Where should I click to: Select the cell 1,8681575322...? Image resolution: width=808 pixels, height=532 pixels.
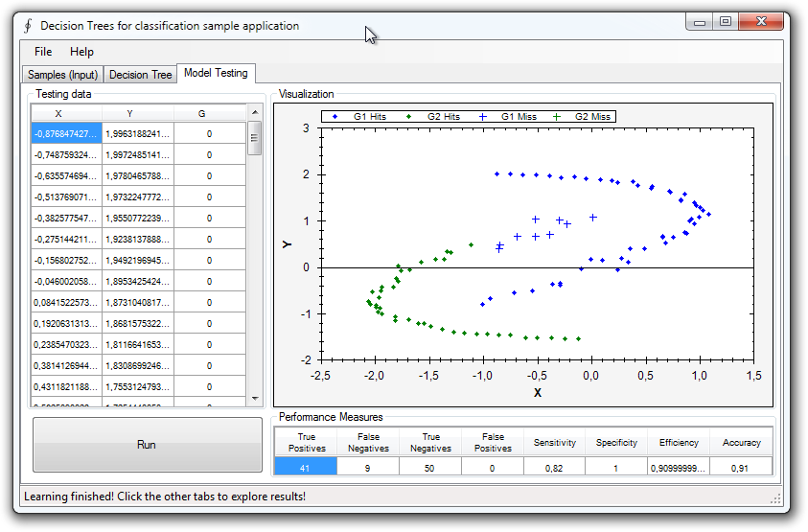click(138, 324)
